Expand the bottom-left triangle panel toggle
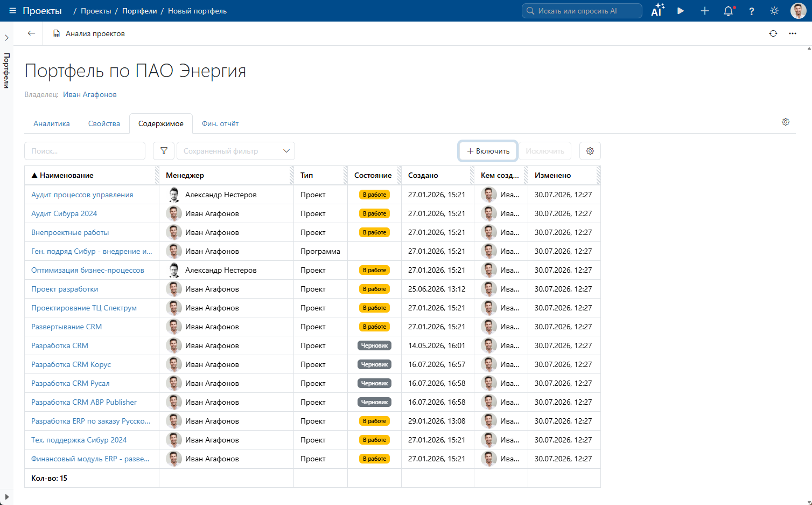This screenshot has width=812, height=505. point(6,497)
